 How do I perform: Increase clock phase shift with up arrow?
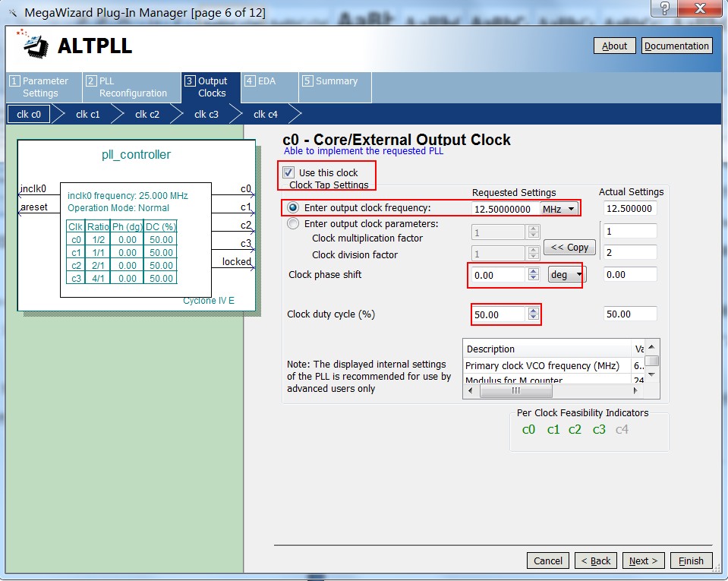click(x=533, y=270)
